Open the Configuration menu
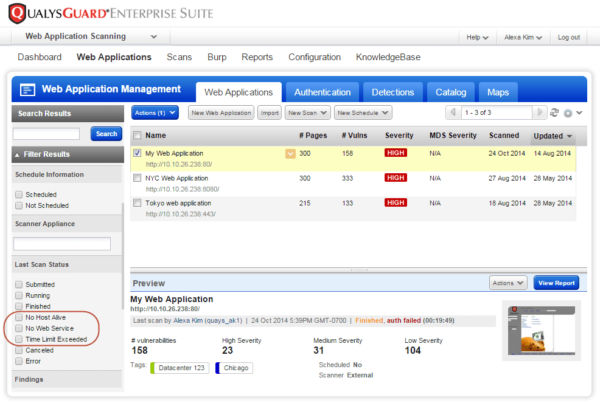This screenshot has width=600, height=403. pos(315,57)
